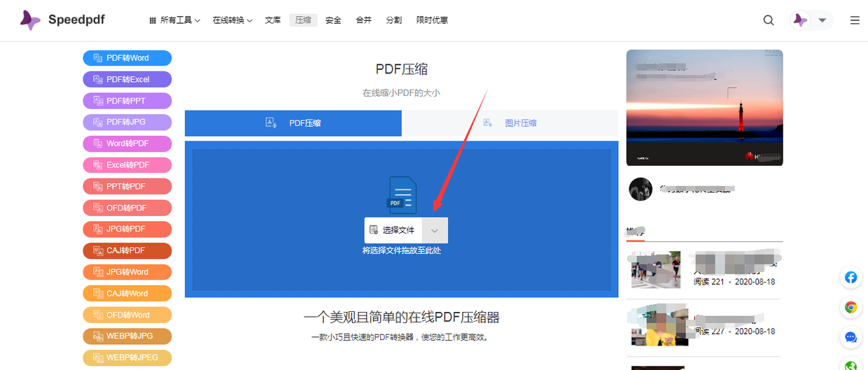Open 合并 menu item
This screenshot has height=370, width=868.
[x=363, y=20]
